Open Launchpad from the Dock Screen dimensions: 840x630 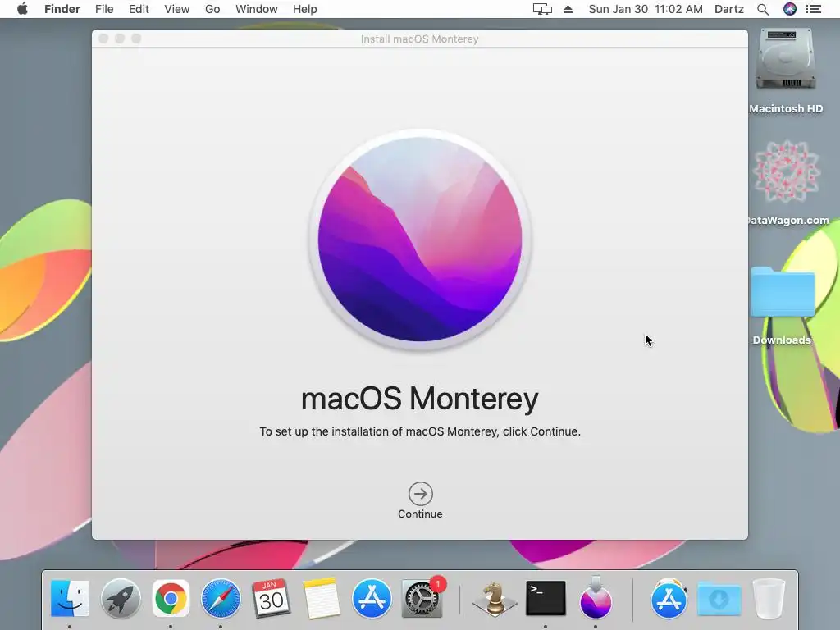[x=121, y=598]
